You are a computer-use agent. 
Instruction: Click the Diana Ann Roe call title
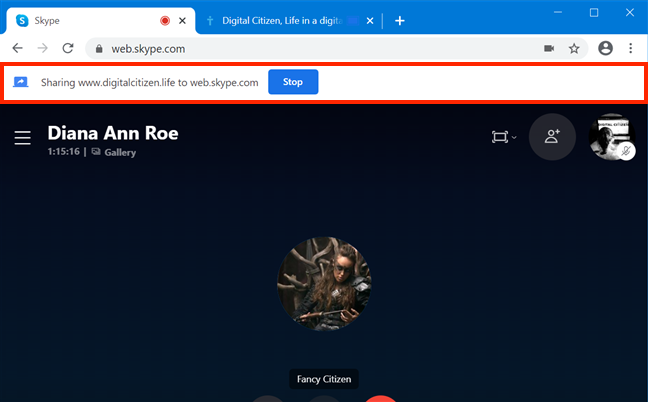[113, 133]
